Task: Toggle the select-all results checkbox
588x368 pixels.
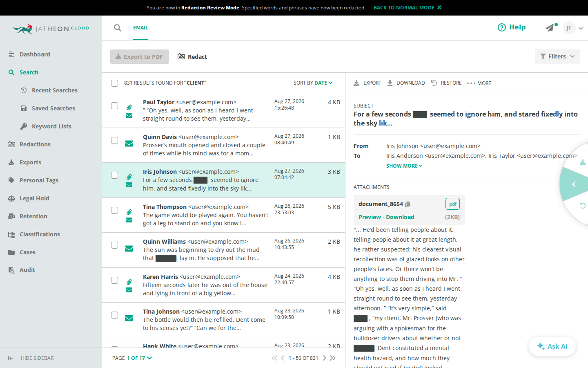Action: tap(115, 83)
